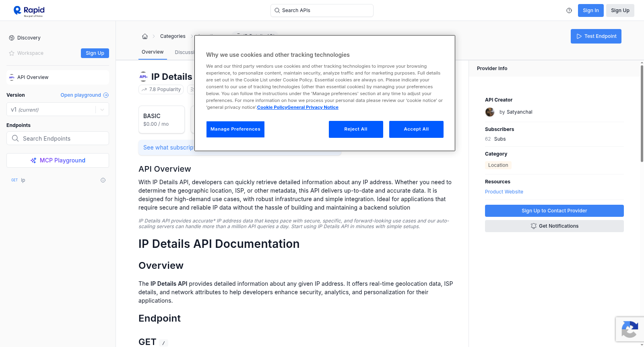Click the magnifier icon in Search Endpoints
Viewport: 644px width, 347px height.
pyautogui.click(x=15, y=138)
